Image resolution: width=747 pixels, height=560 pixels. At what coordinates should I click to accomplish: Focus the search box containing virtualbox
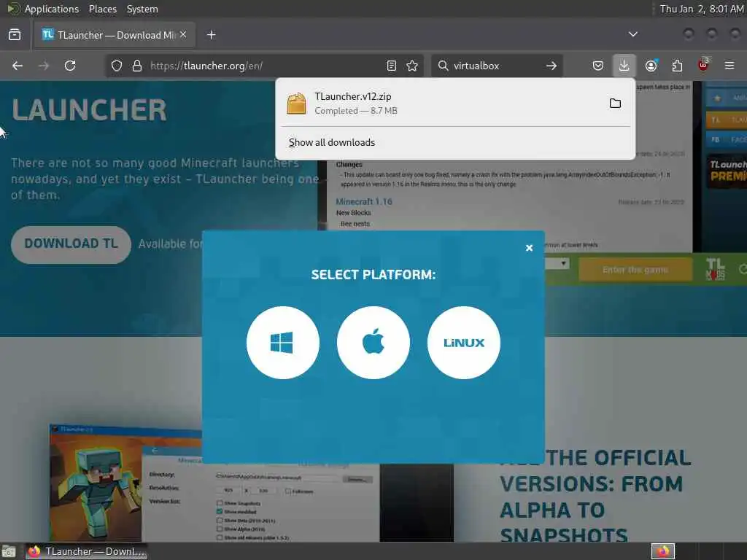tap(495, 66)
